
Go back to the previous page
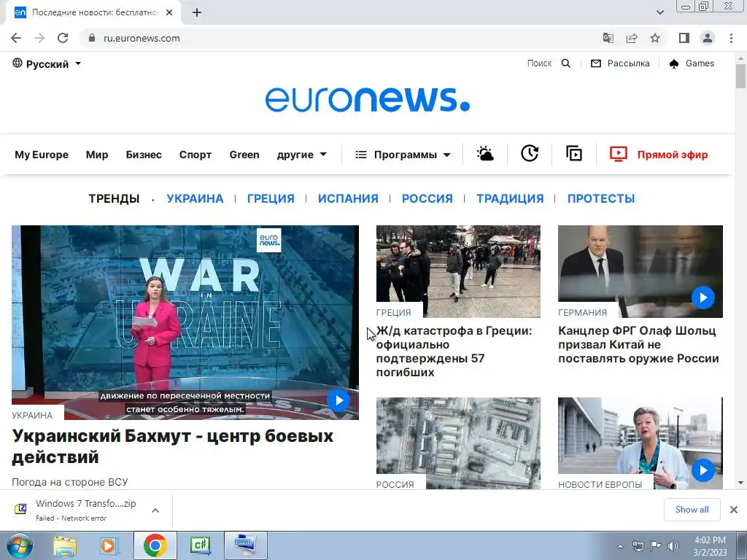[x=16, y=38]
